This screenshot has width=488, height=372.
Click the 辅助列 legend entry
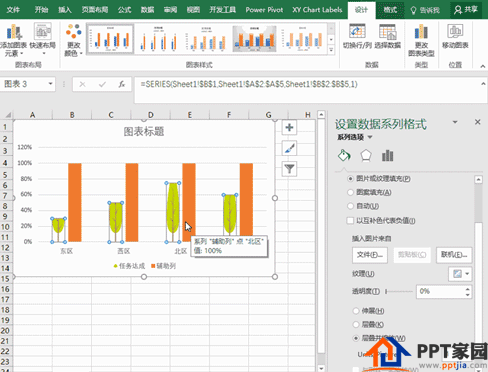pos(163,266)
